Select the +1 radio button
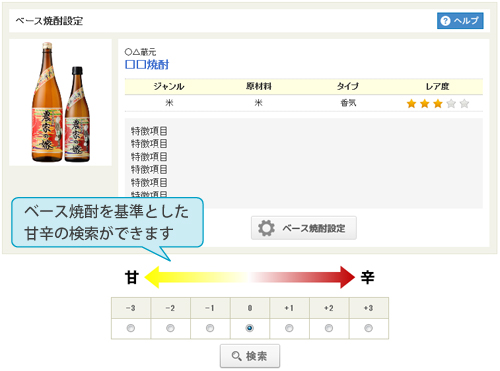Viewport: 500px width, 371px height. click(x=289, y=328)
